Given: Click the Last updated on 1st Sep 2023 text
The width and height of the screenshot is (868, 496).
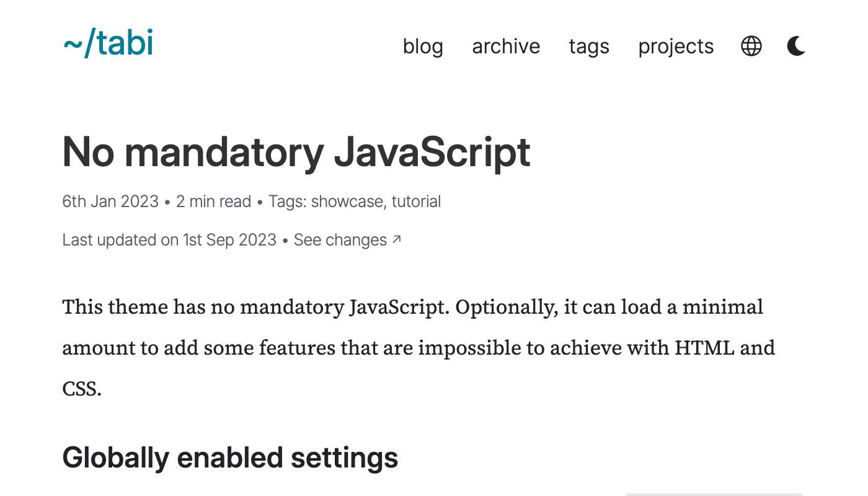Looking at the screenshot, I should [x=169, y=240].
